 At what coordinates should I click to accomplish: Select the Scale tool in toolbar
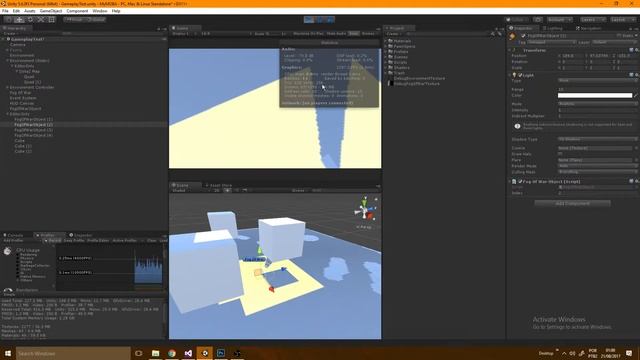point(41,19)
